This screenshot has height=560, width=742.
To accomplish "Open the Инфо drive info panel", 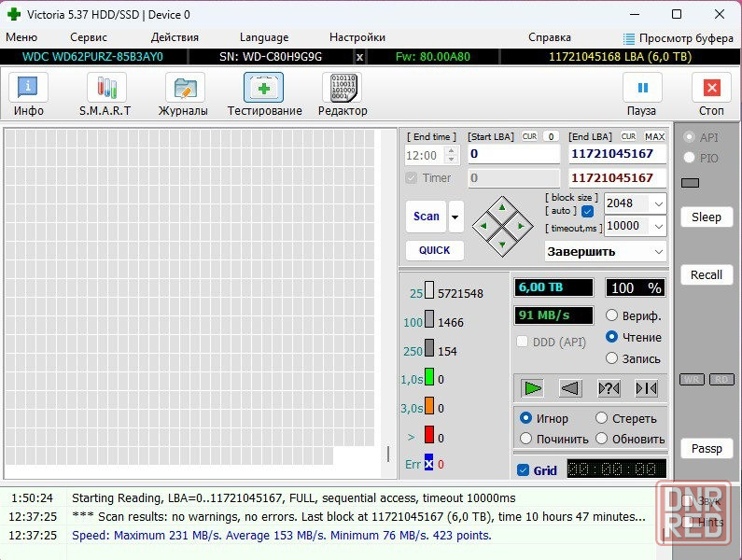I will [x=28, y=94].
